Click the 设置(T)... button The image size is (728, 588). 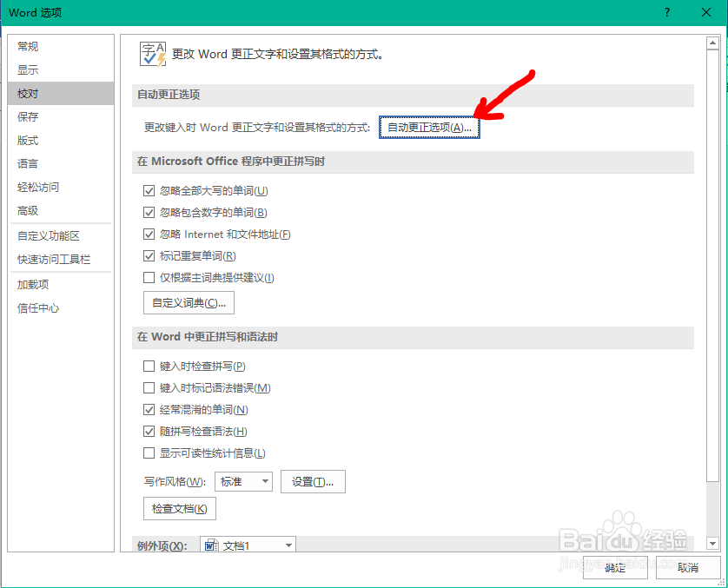click(x=313, y=482)
